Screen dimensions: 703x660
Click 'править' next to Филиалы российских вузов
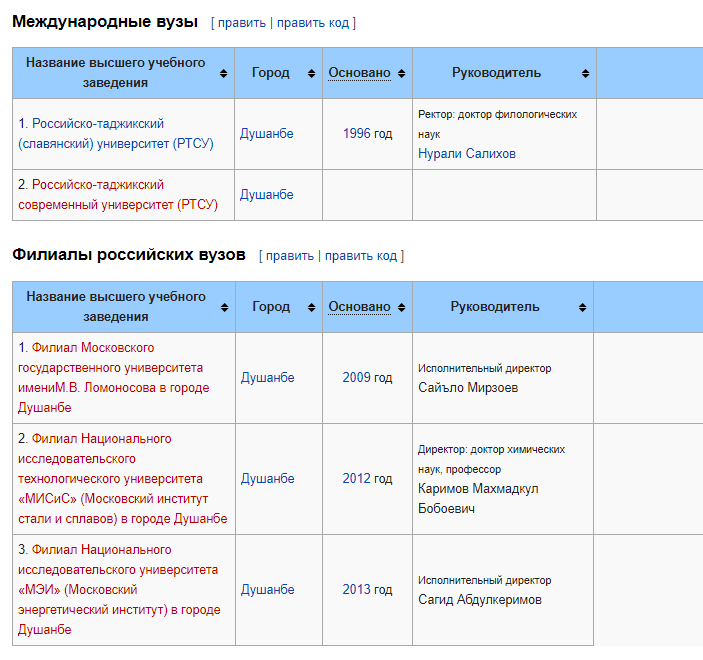tap(290, 256)
